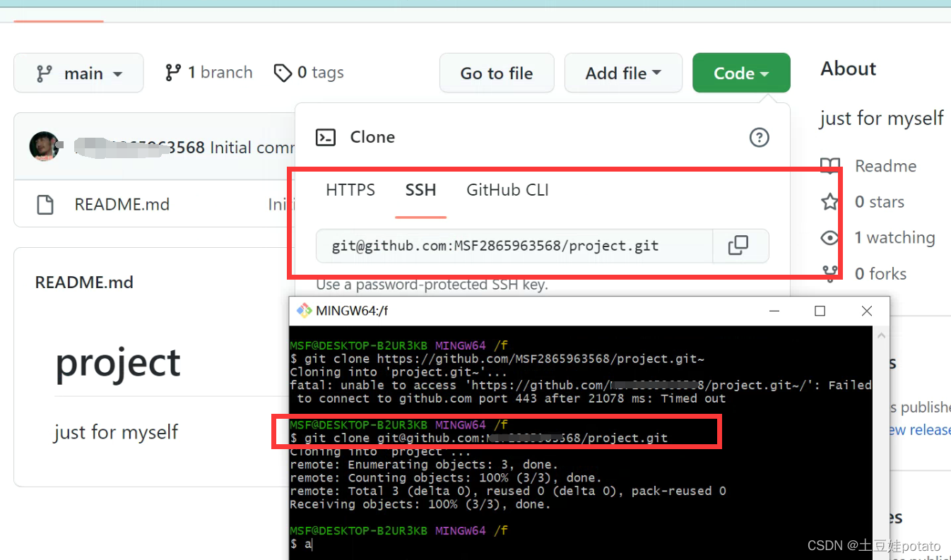The image size is (951, 560).
Task: Open the clone help question-mark icon
Action: pos(759,137)
